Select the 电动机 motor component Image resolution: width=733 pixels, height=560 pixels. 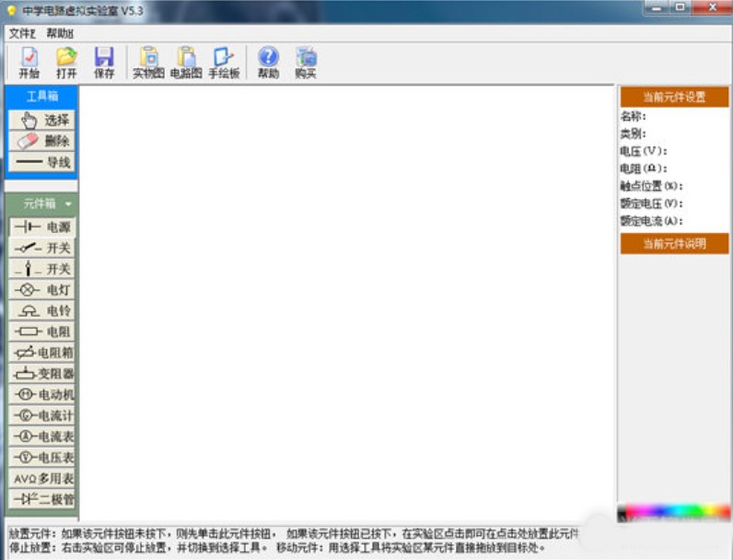pyautogui.click(x=41, y=394)
